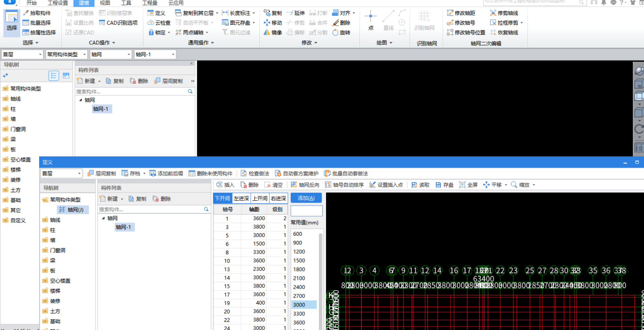Click the 旋转 rotate tool
This screenshot has height=330, width=644.
click(341, 32)
